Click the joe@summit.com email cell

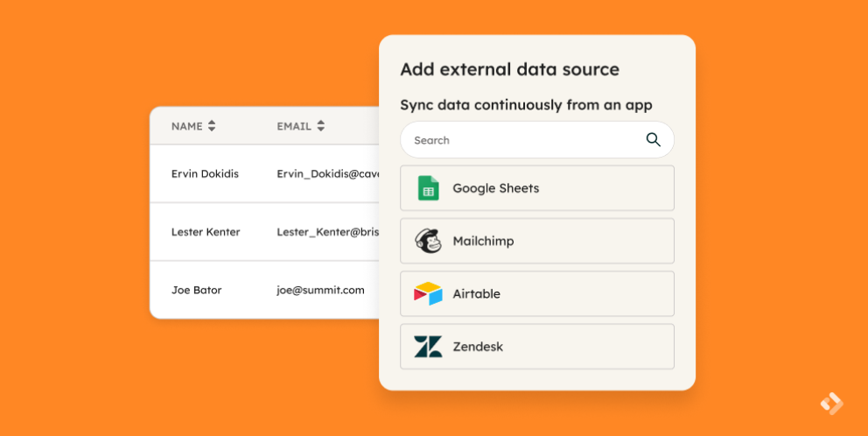(x=320, y=290)
